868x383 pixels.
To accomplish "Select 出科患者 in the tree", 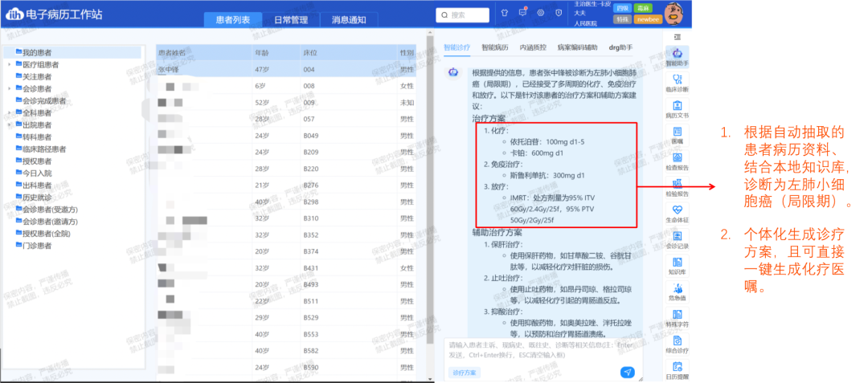I will tap(37, 185).
